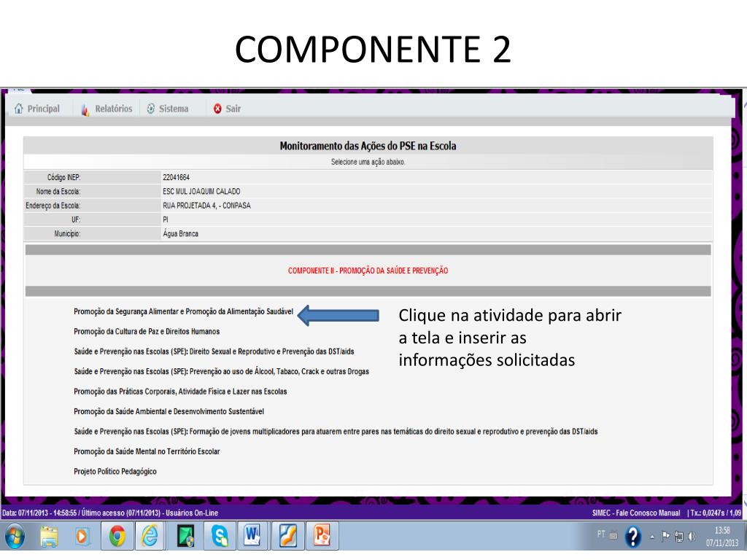The height and width of the screenshot is (560, 747).
Task: Open SPE Prevenção ao uso de Álcool link
Action: pos(222,371)
